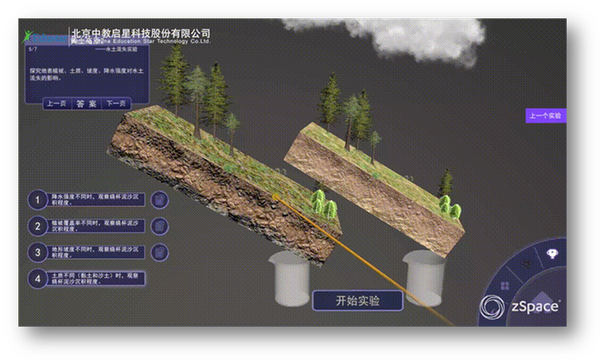This screenshot has width=604, height=364.
Task: Click the zSpace swirl logo
Action: coord(493,308)
